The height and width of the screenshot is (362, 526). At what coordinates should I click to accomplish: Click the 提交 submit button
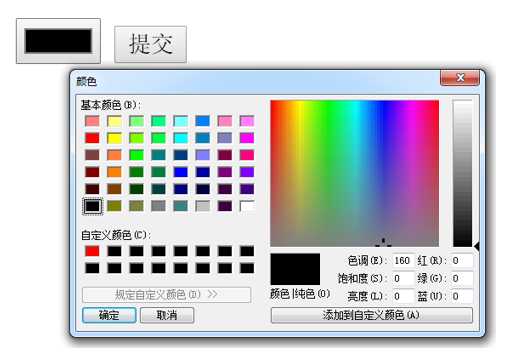pos(150,44)
